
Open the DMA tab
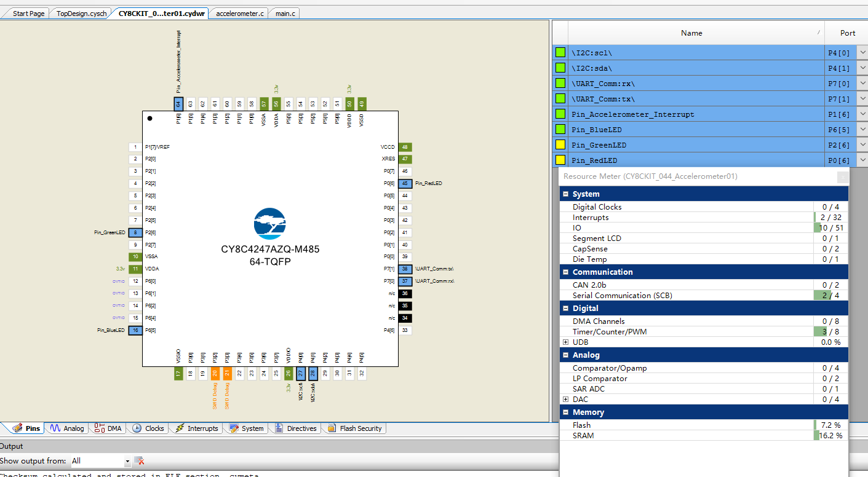(x=108, y=428)
